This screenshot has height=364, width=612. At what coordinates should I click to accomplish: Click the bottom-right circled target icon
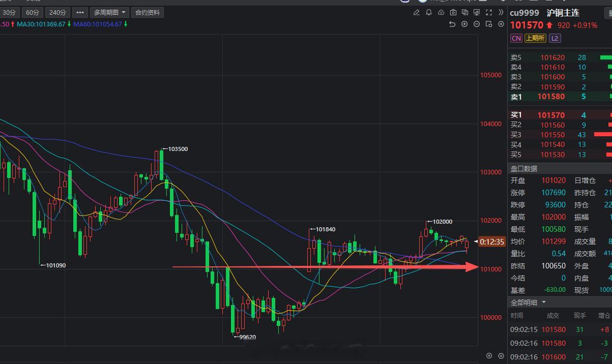(489, 356)
